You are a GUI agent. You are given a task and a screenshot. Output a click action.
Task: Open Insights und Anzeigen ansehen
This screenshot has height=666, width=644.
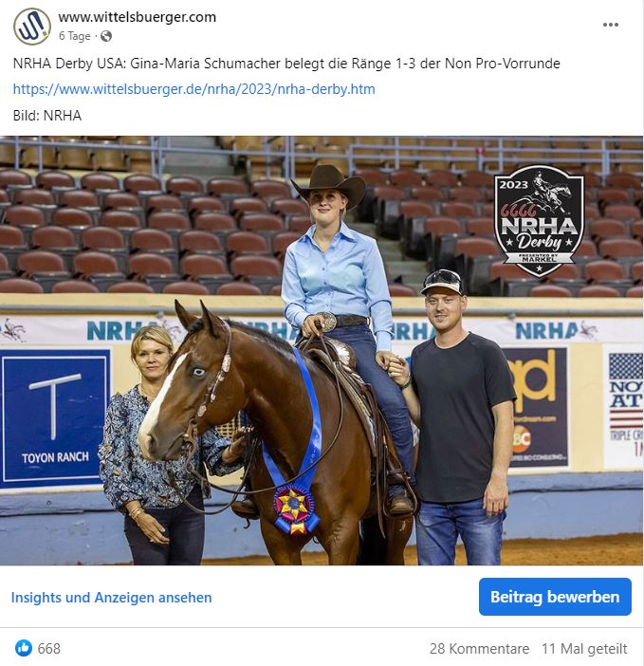111,597
